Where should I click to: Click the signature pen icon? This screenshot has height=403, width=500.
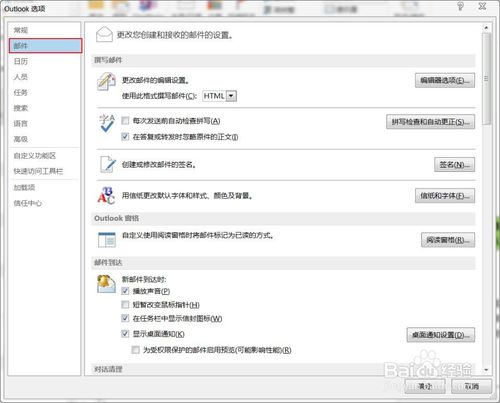[108, 164]
